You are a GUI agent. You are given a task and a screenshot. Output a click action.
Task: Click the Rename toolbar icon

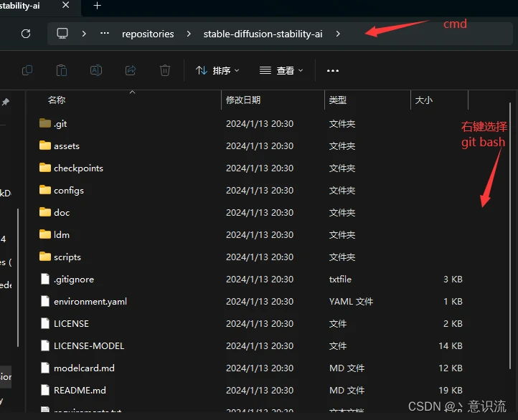(96, 70)
